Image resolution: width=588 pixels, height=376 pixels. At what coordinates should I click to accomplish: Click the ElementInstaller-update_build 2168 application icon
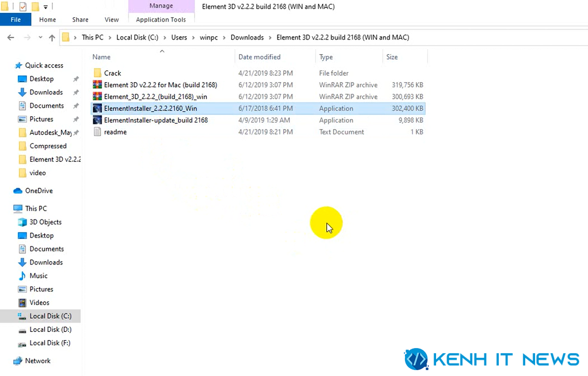click(97, 120)
